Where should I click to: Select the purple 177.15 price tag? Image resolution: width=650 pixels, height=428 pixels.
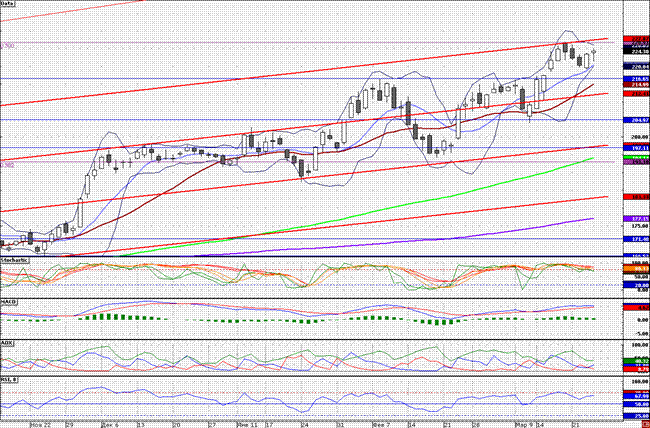coord(634,217)
